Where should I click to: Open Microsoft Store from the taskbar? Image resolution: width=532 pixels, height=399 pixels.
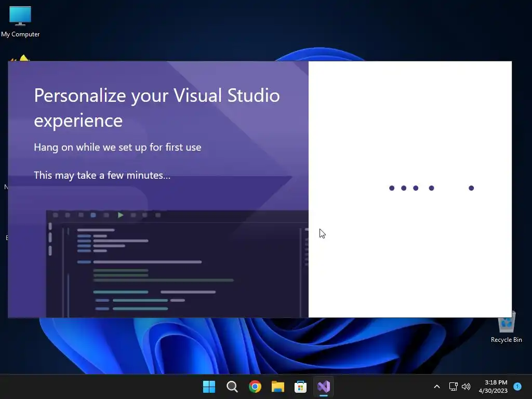(300, 387)
